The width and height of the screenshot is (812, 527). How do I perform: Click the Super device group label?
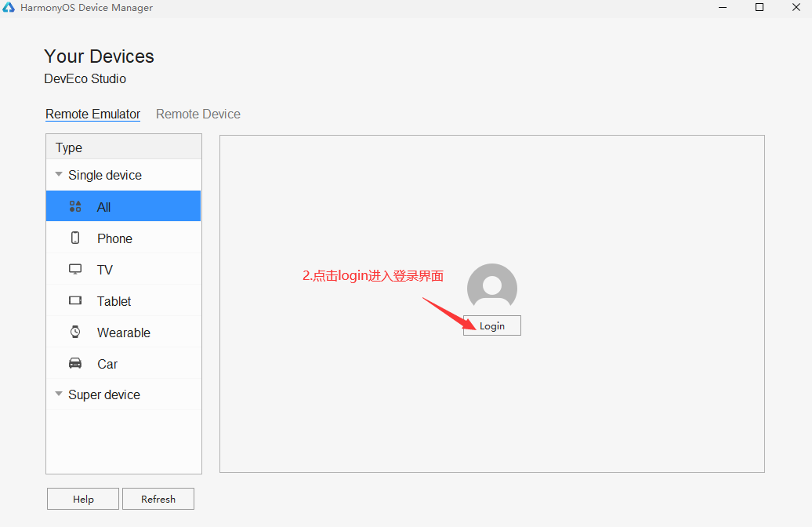click(x=104, y=395)
